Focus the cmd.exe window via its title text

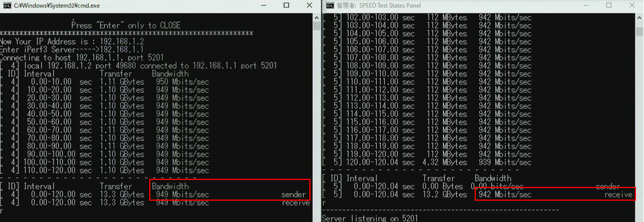coord(56,6)
